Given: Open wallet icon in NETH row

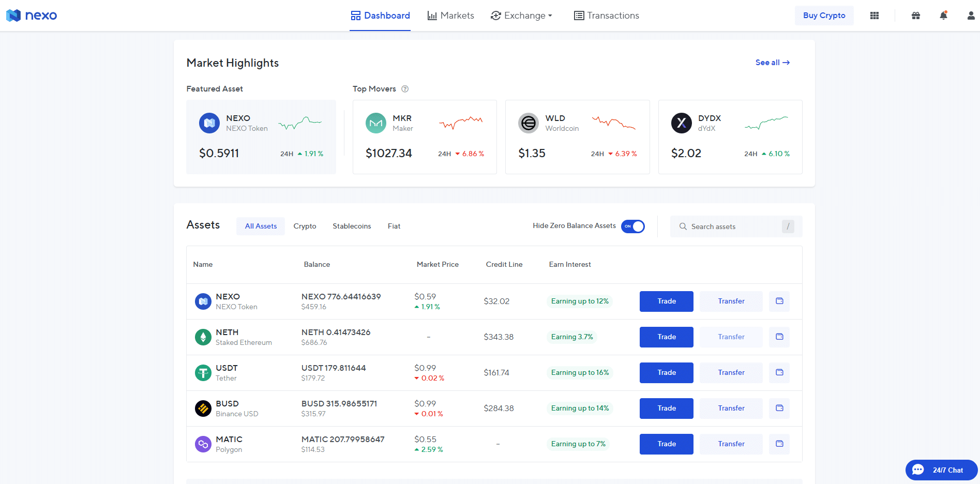Looking at the screenshot, I should [779, 337].
